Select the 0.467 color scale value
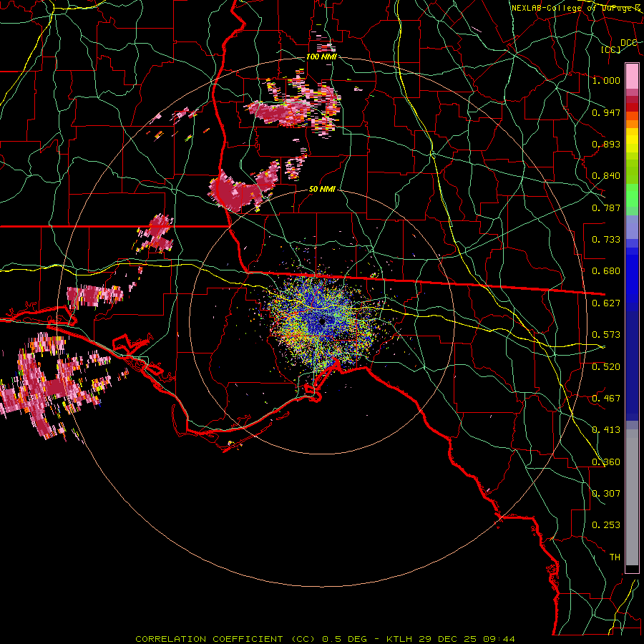 click(606, 399)
